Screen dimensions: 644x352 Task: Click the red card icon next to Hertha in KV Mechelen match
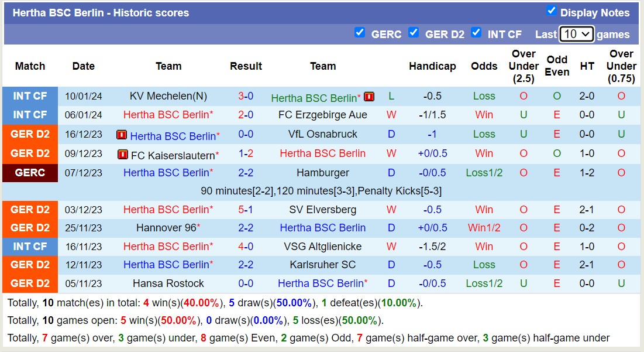coord(369,96)
